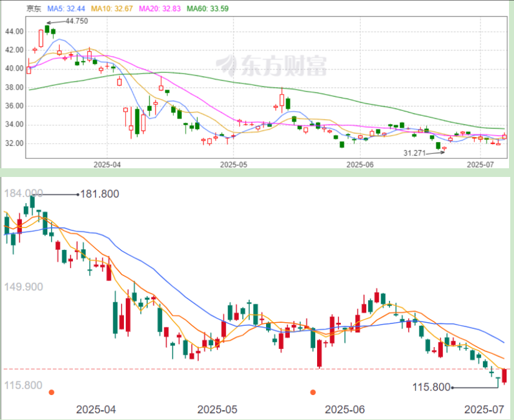Click orange event dot beside large 2025-04 label
The width and height of the screenshot is (514, 420).
pyautogui.click(x=52, y=392)
